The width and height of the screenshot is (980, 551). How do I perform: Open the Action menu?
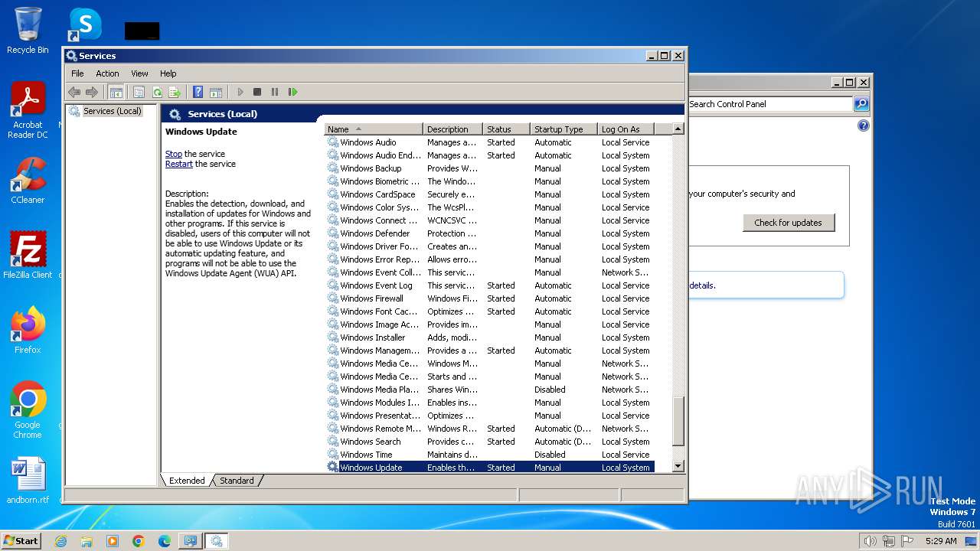pyautogui.click(x=107, y=73)
